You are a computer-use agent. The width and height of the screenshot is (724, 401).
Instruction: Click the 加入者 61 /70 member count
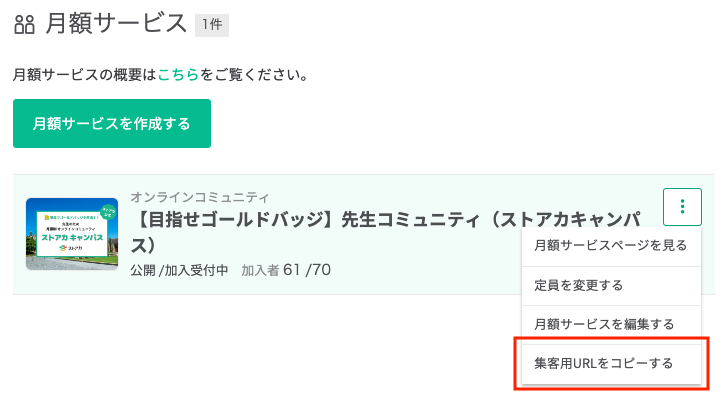[x=286, y=270]
